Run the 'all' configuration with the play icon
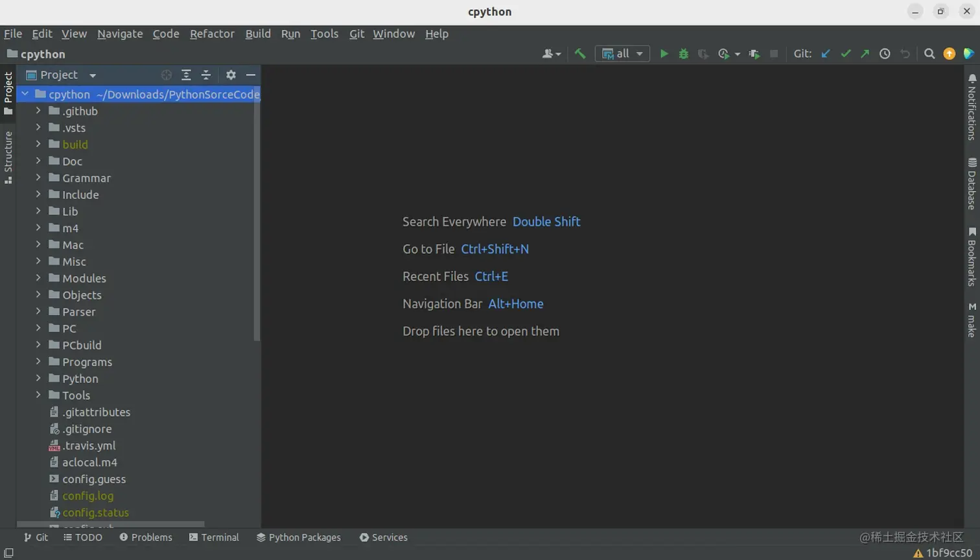 coord(664,54)
